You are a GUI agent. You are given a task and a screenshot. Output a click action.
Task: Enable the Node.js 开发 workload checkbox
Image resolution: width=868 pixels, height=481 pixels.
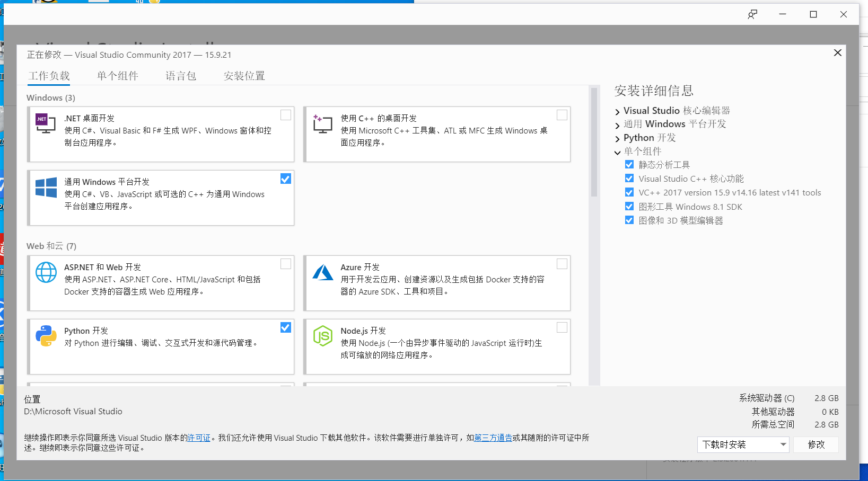point(562,327)
